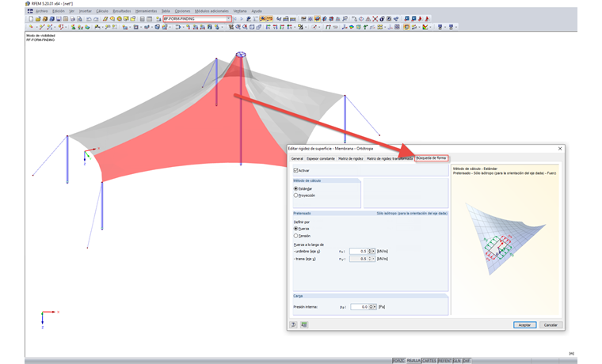Screen dimensions: 602x364
Task: Select the Proyección radio button
Action: [x=295, y=195]
